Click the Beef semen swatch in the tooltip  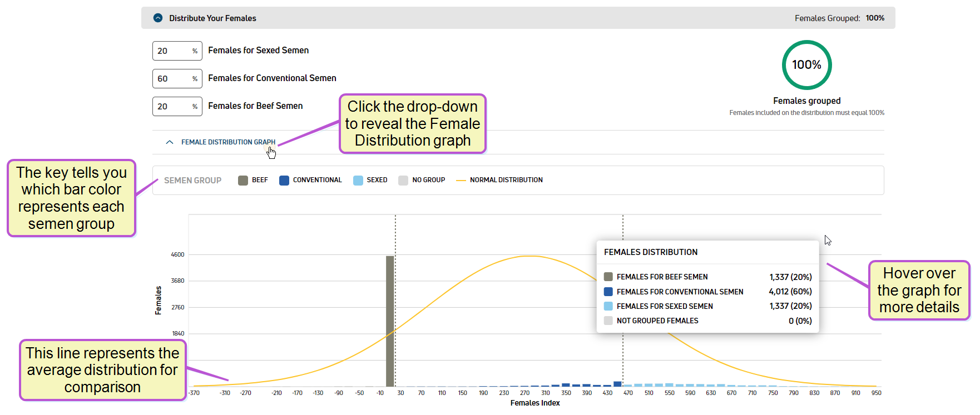pyautogui.click(x=608, y=277)
